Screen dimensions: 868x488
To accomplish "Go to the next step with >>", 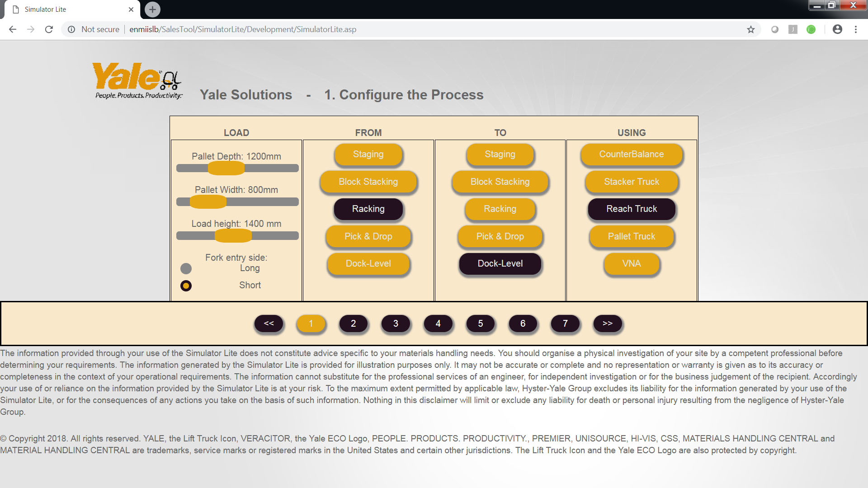I will pos(608,324).
